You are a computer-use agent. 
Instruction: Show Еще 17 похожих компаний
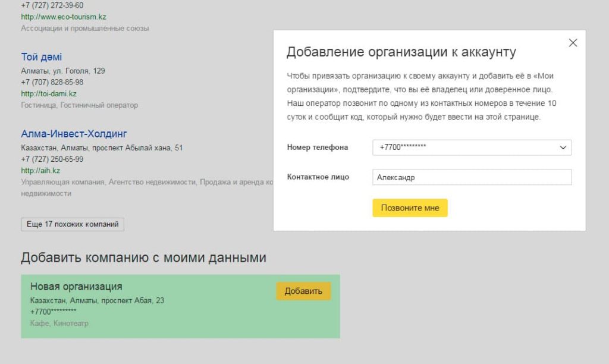pyautogui.click(x=73, y=224)
